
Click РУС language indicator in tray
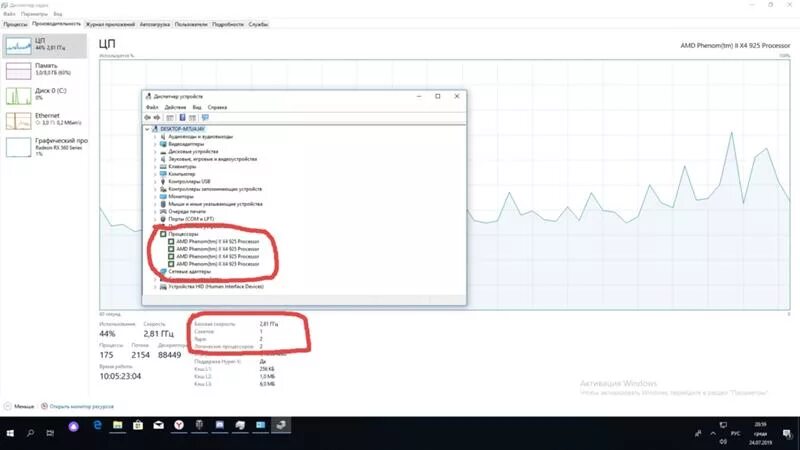pos(735,434)
